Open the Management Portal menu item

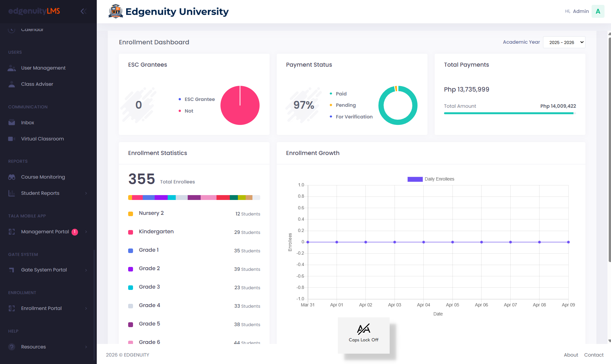pyautogui.click(x=45, y=231)
